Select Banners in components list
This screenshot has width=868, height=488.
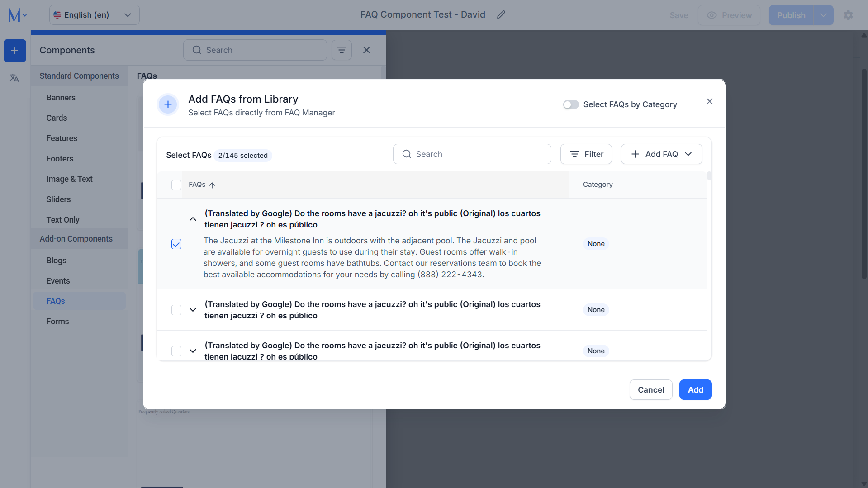click(61, 98)
